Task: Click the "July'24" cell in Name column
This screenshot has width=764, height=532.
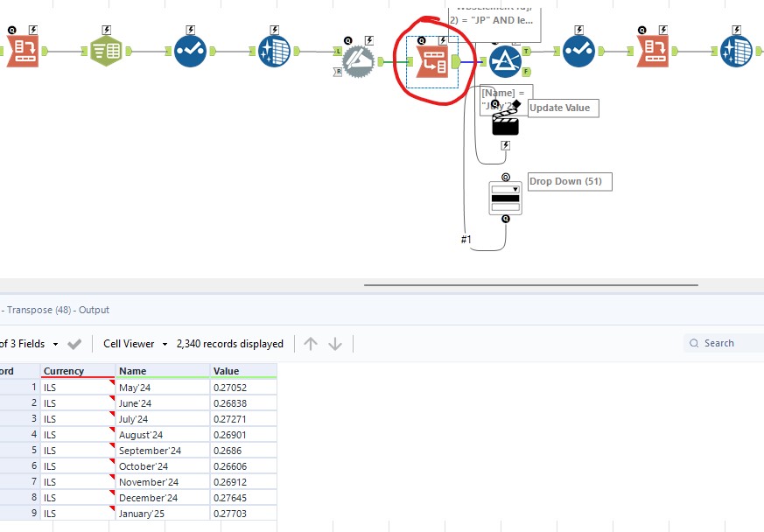Action: tap(163, 419)
